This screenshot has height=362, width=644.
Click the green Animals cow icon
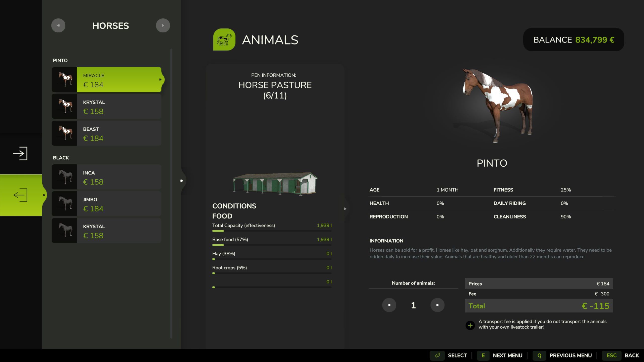pyautogui.click(x=224, y=39)
